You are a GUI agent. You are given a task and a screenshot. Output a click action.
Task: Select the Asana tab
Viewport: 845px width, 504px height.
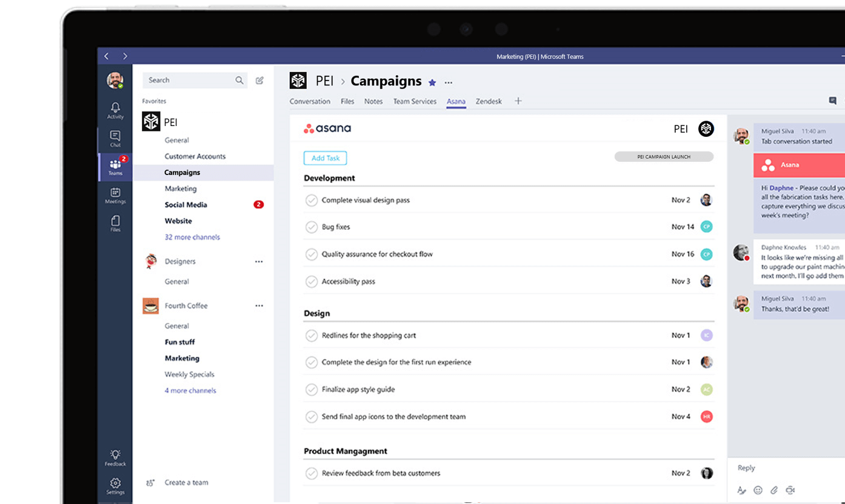(x=456, y=101)
